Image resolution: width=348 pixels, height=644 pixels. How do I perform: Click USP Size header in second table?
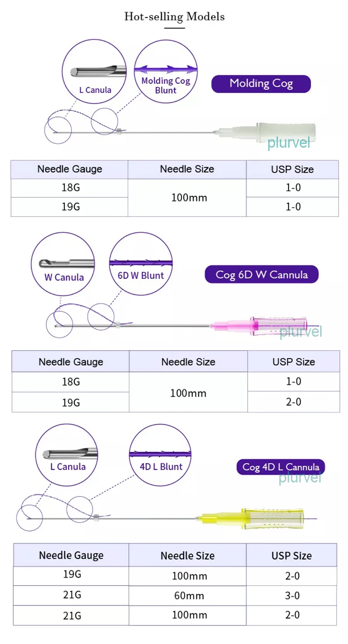(293, 362)
